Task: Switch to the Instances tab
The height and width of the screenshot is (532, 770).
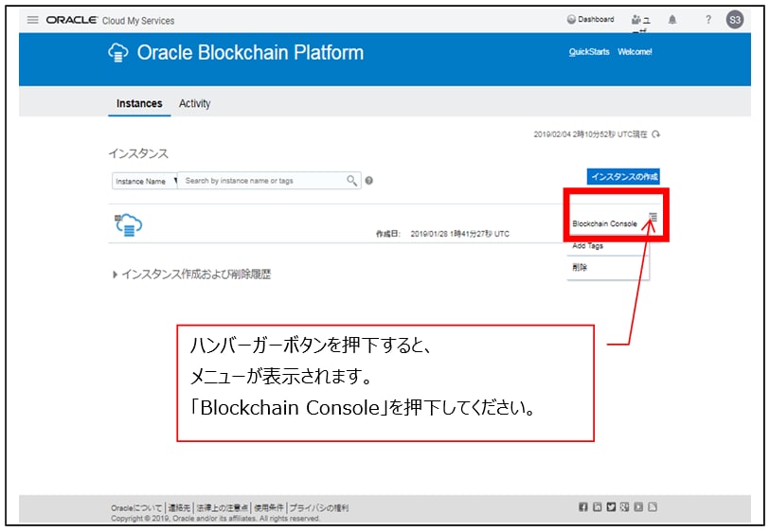Action: pos(139,103)
